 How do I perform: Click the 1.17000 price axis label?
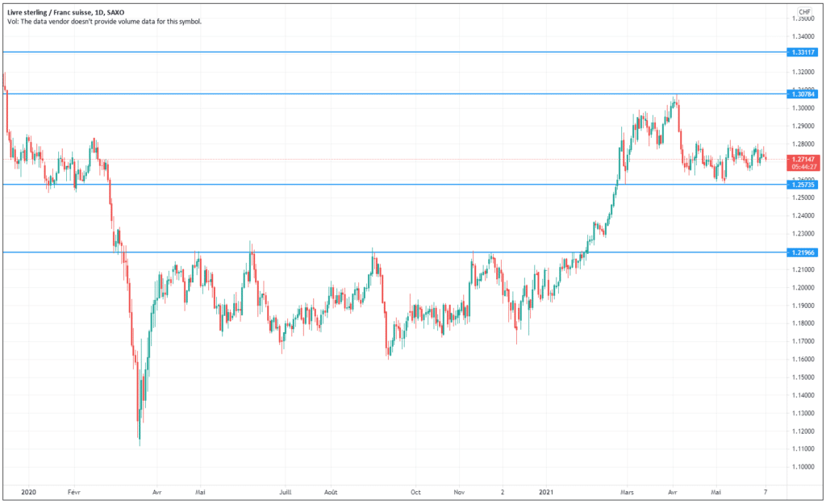803,341
